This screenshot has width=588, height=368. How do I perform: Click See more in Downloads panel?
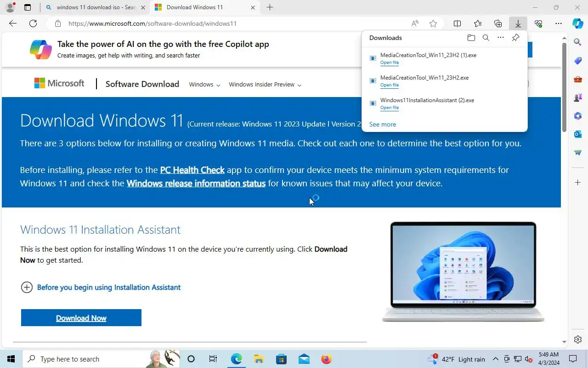click(x=383, y=124)
